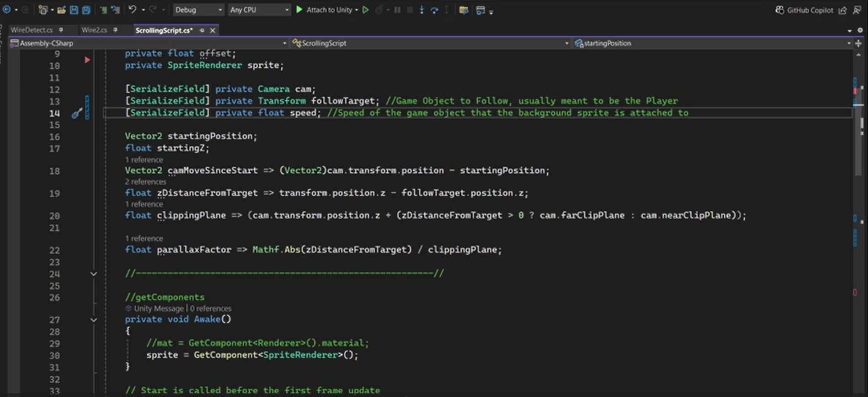This screenshot has height=397, width=868.
Task: Click the Step Out arrow icon
Action: [x=447, y=10]
